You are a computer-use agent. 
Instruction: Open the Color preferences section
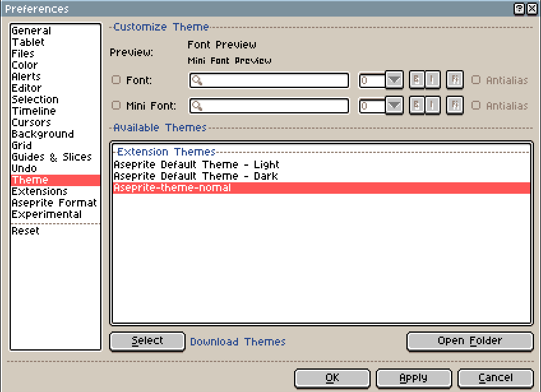click(x=56, y=65)
